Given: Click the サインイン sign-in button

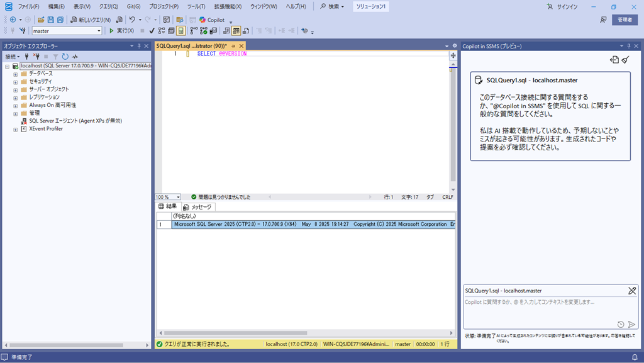Looking at the screenshot, I should (562, 6).
